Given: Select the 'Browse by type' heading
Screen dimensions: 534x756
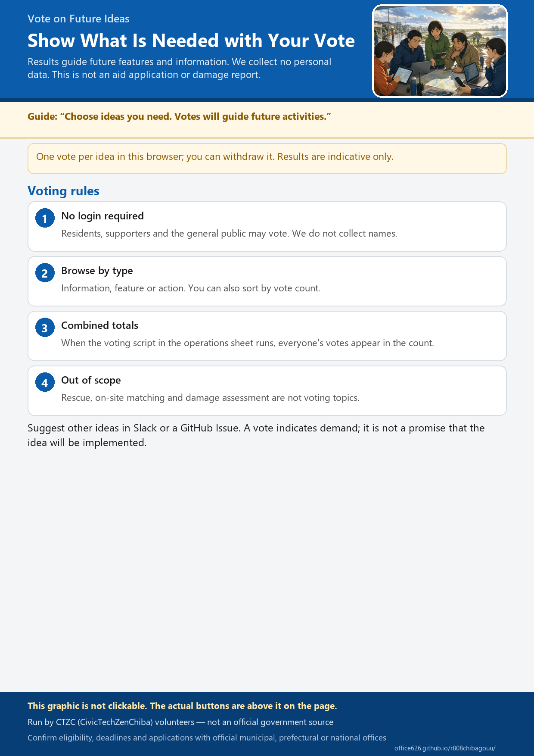Looking at the screenshot, I should [x=97, y=271].
